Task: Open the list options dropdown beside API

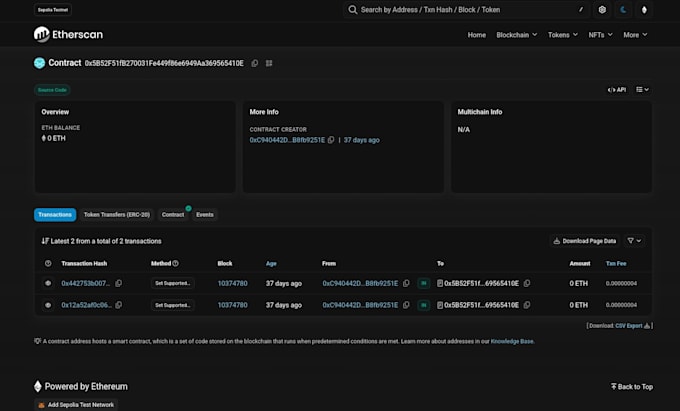Action: coord(642,90)
